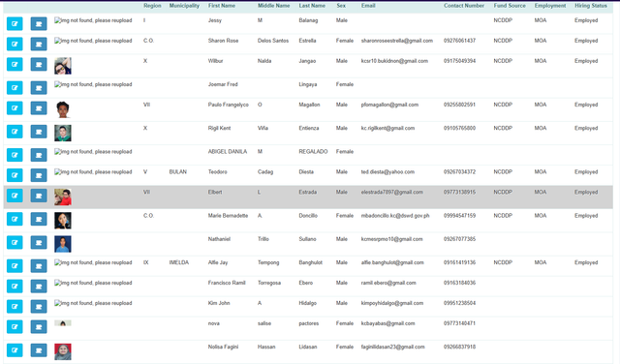Click email faginilidasan23@gmail.com

393,347
